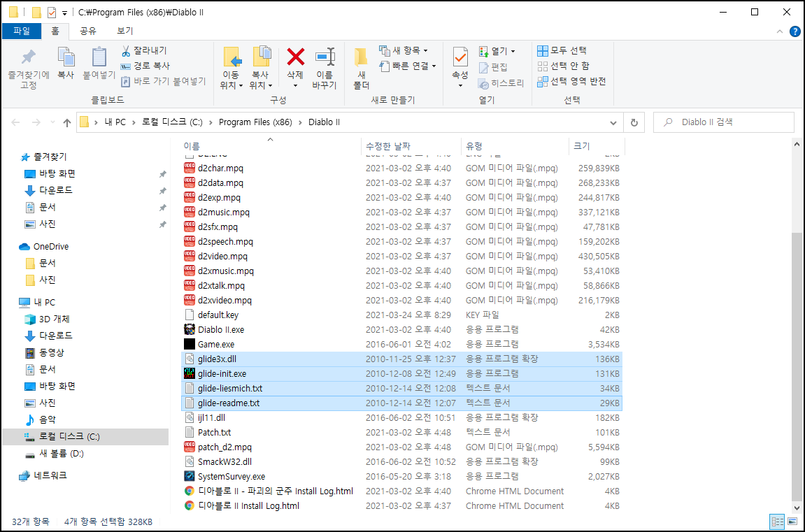Select the default.key file
Screen dimensions: 805x532
pyautogui.click(x=403, y=315)
